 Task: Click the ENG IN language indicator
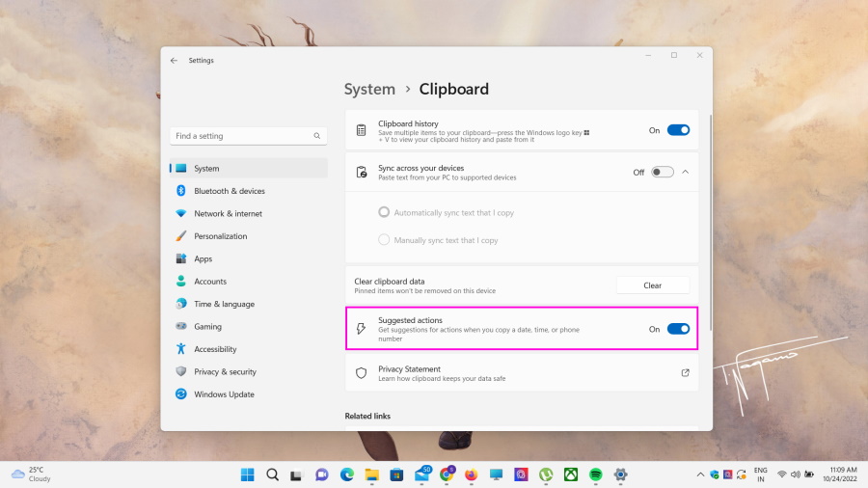[761, 474]
